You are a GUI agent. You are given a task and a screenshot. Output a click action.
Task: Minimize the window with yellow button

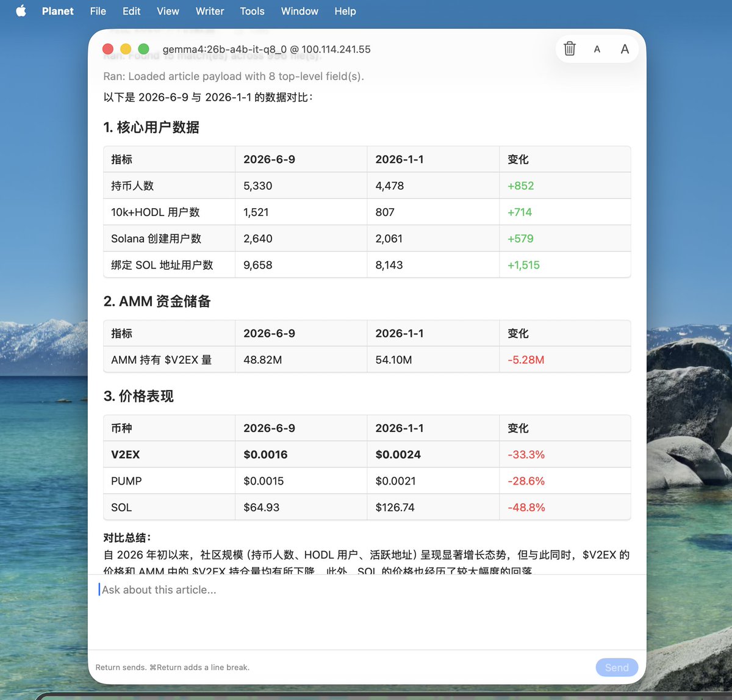click(x=126, y=49)
